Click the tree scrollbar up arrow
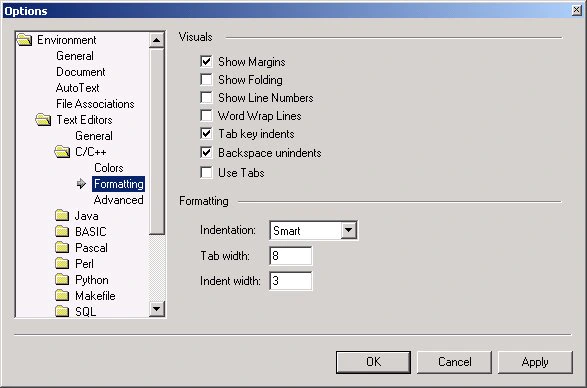The height and width of the screenshot is (388, 587). pyautogui.click(x=156, y=40)
